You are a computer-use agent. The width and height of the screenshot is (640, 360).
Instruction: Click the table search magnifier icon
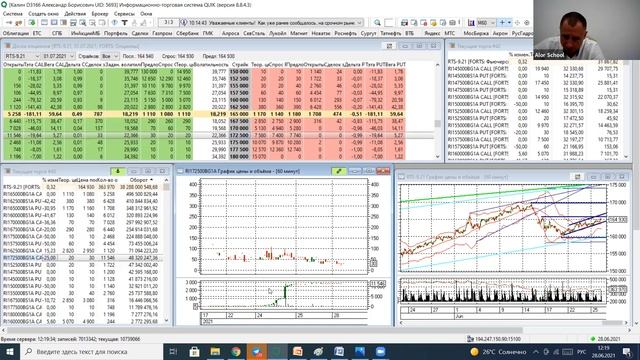pos(83,23)
